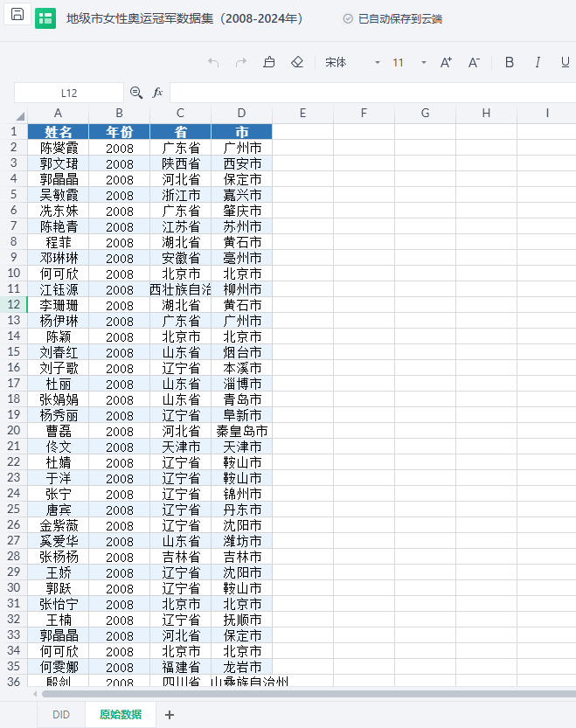Toggle underline formatting
The width and height of the screenshot is (576, 728).
click(566, 62)
